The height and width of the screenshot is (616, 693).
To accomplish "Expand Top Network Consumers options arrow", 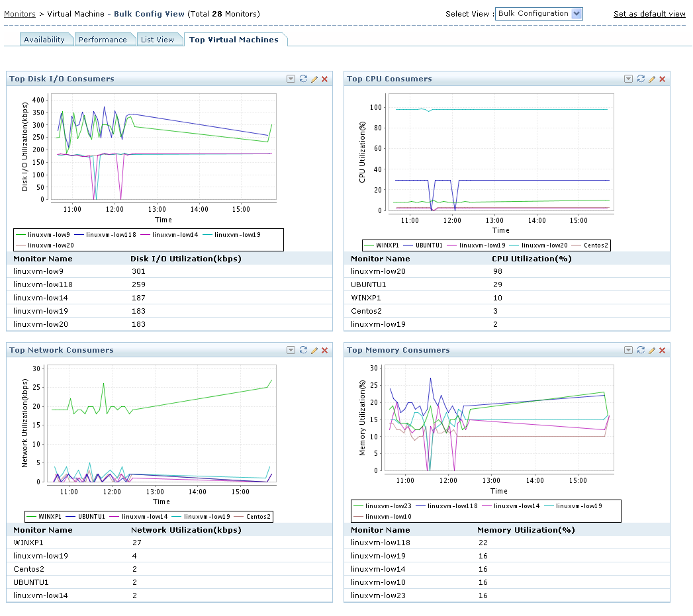I will tap(291, 350).
